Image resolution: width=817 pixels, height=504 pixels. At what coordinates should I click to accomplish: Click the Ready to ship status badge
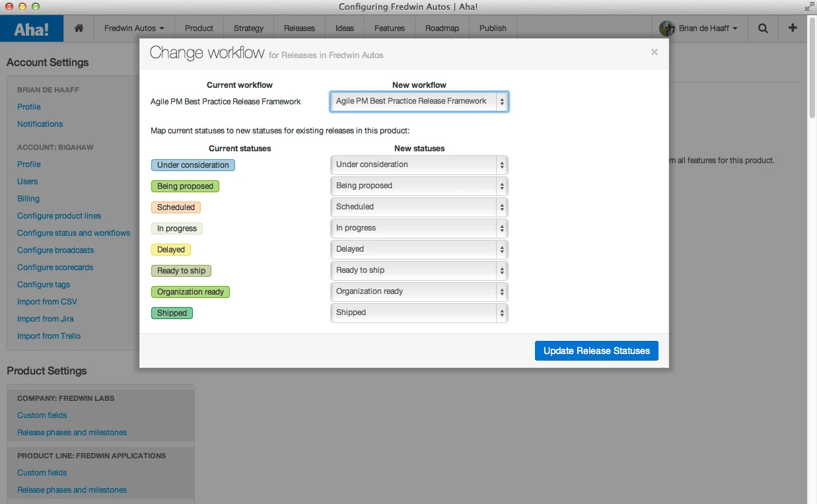pyautogui.click(x=182, y=271)
